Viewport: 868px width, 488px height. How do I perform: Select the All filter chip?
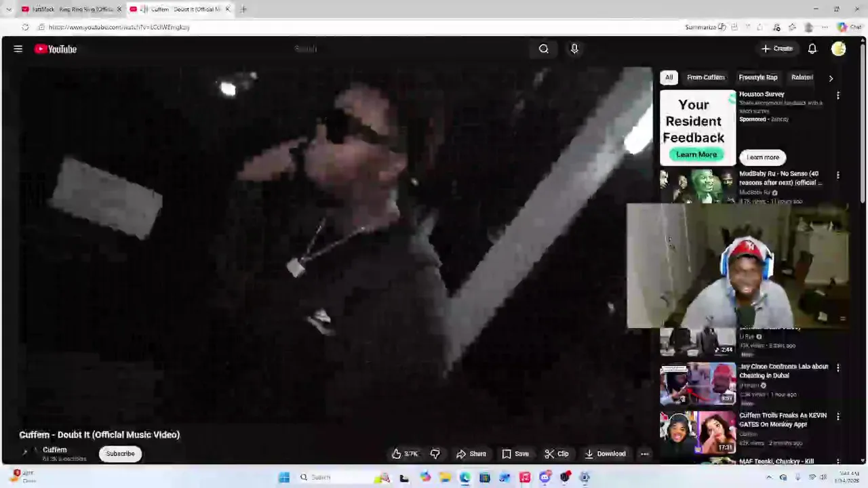click(669, 77)
